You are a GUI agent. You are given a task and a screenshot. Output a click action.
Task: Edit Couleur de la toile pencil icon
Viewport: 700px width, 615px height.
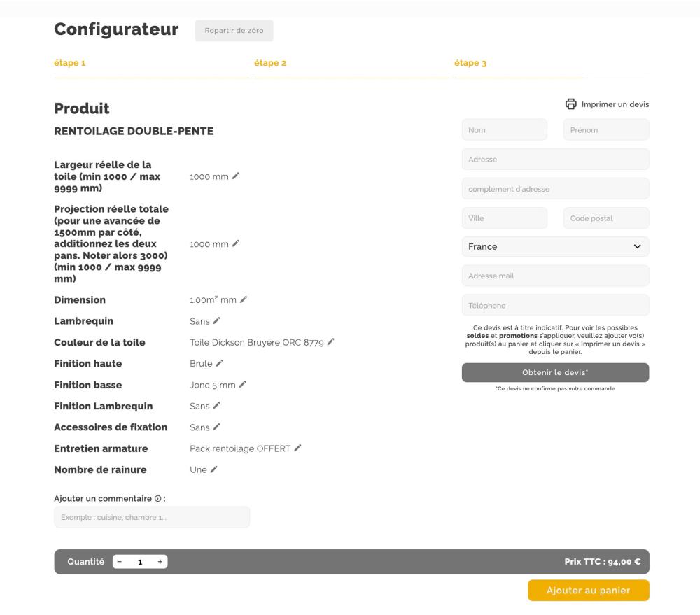[x=331, y=342]
